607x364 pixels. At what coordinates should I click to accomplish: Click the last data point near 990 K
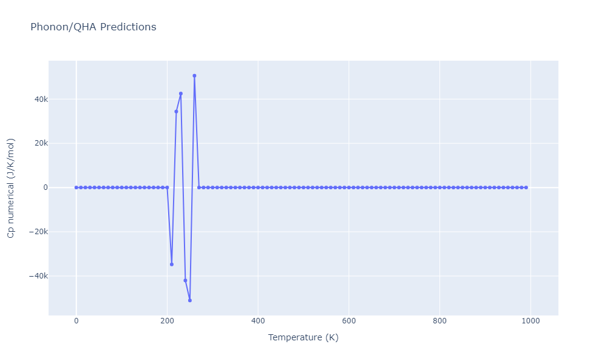(526, 187)
